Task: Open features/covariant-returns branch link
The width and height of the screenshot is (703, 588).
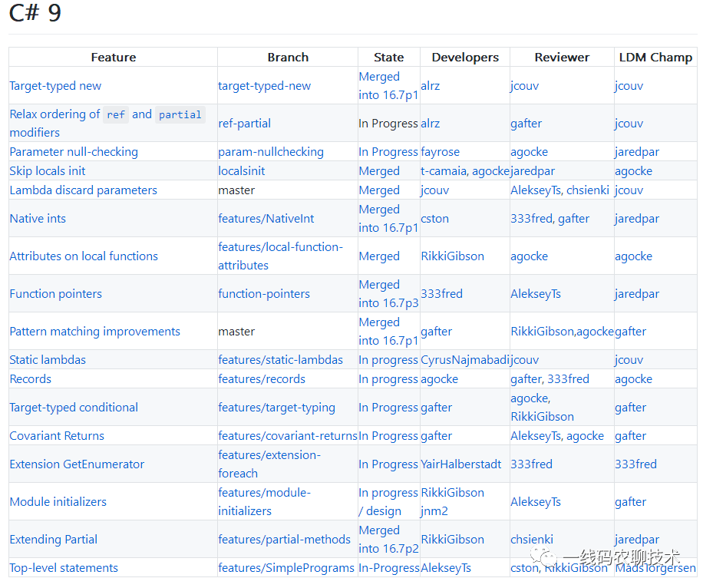Action: click(287, 435)
